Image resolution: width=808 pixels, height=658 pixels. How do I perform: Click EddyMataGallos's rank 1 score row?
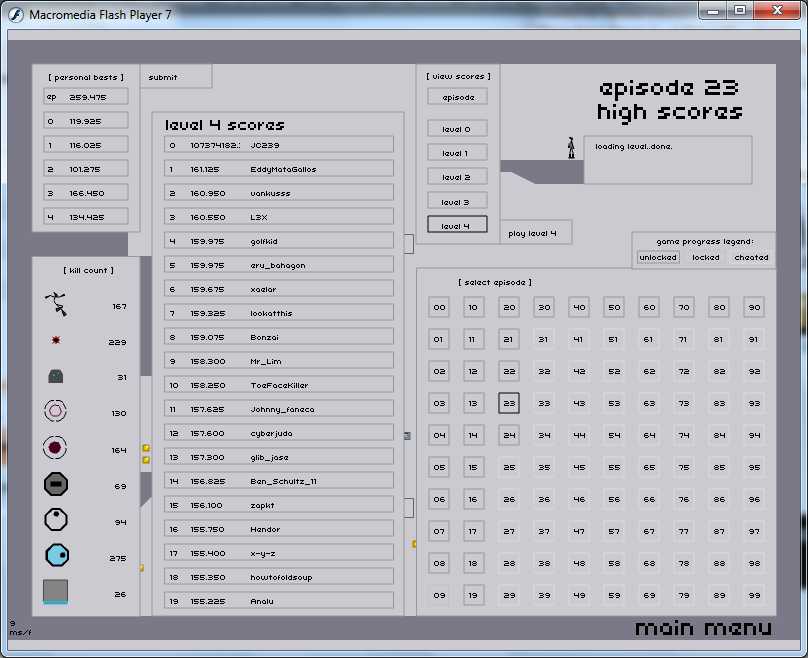pyautogui.click(x=279, y=169)
